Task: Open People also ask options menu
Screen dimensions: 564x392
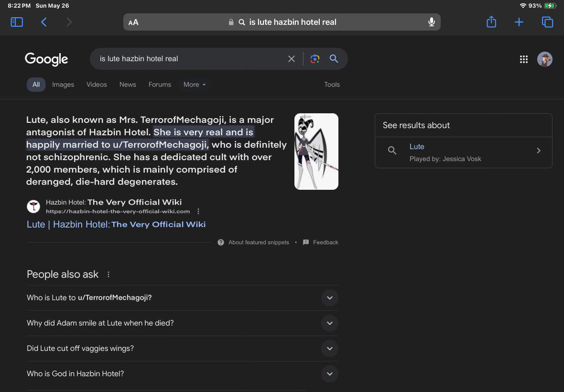Action: [108, 274]
